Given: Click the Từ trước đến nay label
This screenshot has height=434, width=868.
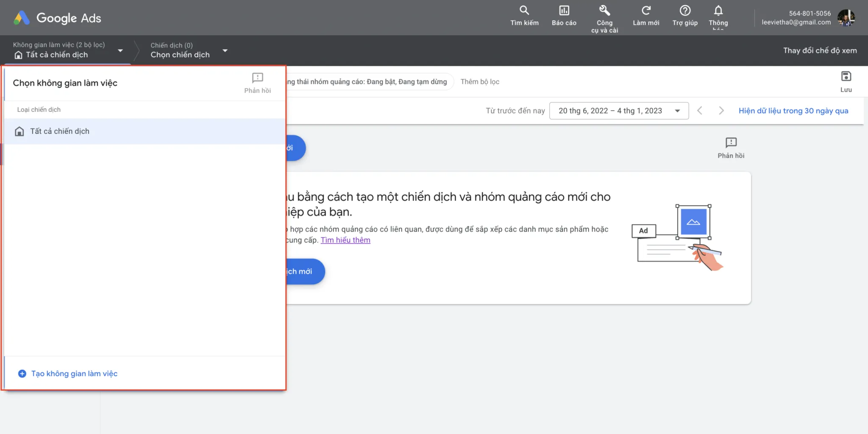Looking at the screenshot, I should click(515, 111).
